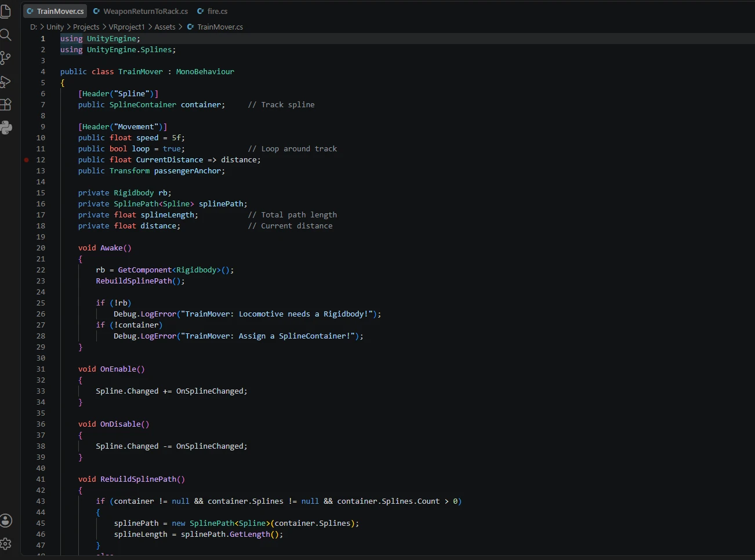Screen dimensions: 755x560
Task: Open the Search view in activity bar
Action: pos(6,35)
